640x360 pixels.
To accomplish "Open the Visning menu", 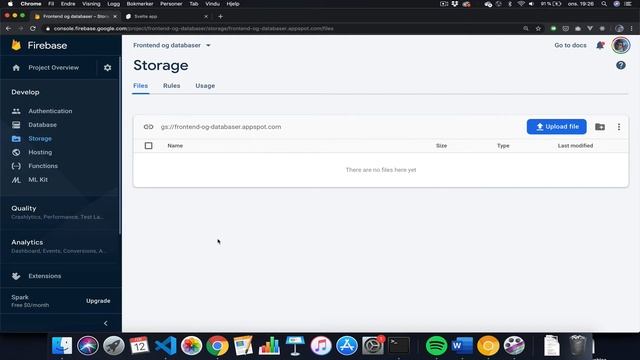I will (x=91, y=4).
